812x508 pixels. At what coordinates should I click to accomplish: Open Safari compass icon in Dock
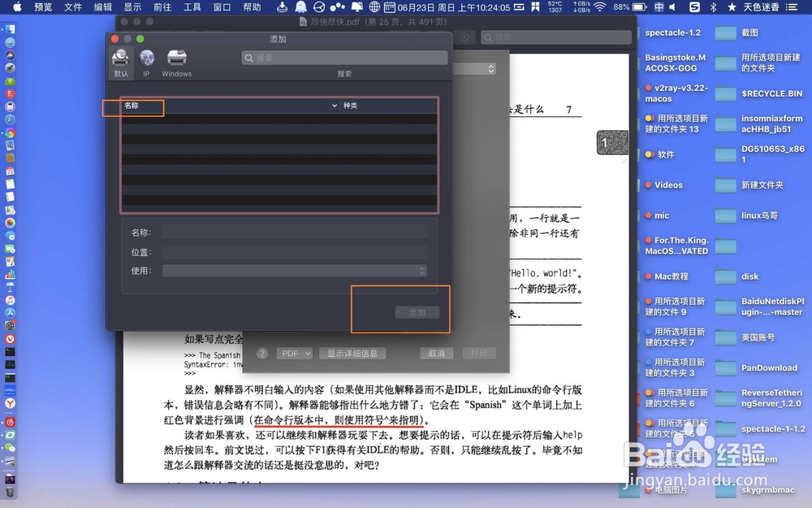point(10,119)
